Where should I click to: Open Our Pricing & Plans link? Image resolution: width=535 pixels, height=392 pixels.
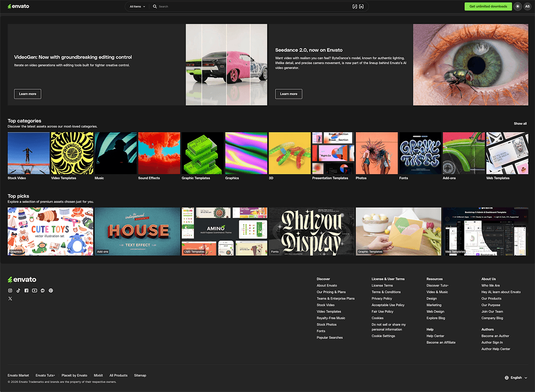331,292
